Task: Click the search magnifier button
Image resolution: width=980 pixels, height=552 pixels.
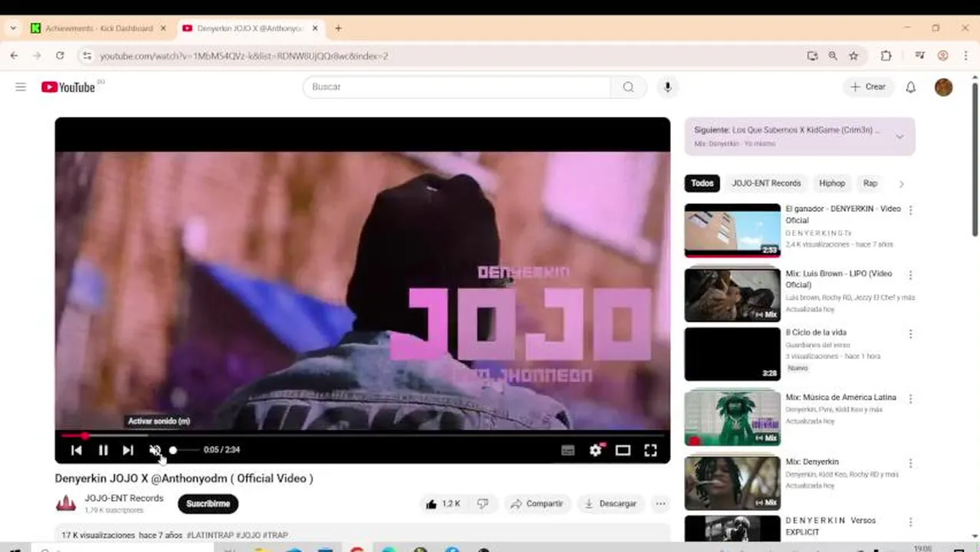Action: pos(629,87)
